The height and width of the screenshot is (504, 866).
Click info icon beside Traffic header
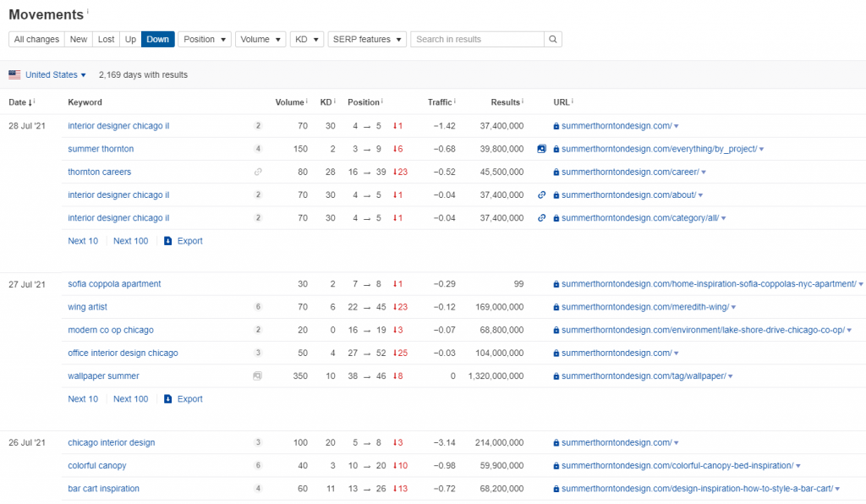pyautogui.click(x=454, y=101)
